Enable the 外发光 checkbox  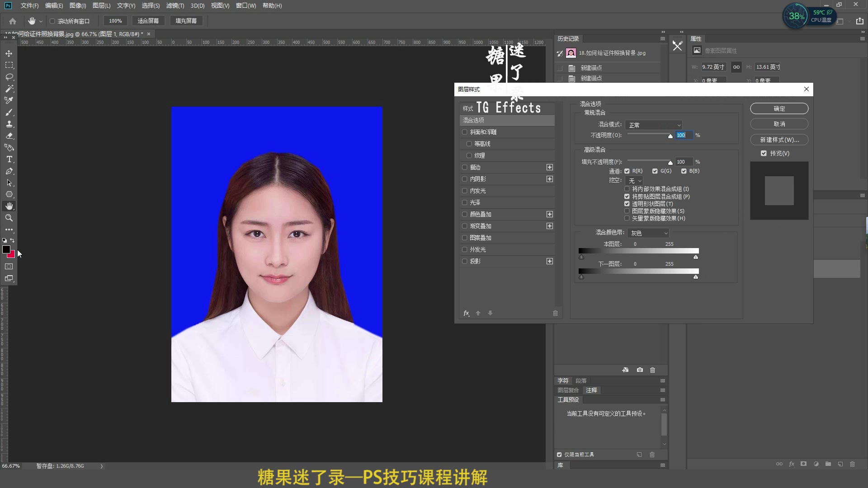tap(464, 249)
